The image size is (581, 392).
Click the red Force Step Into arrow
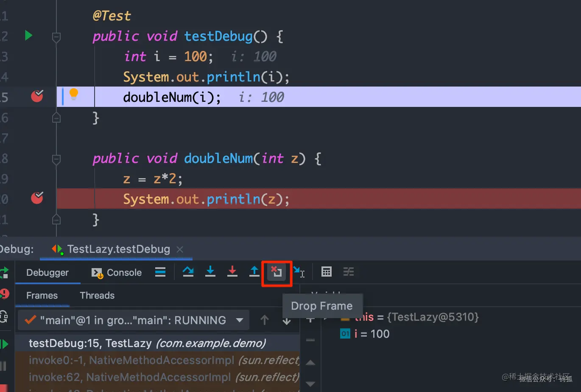[x=232, y=272]
